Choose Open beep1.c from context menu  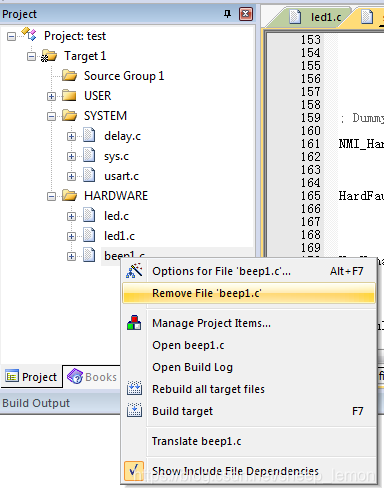click(x=249, y=345)
